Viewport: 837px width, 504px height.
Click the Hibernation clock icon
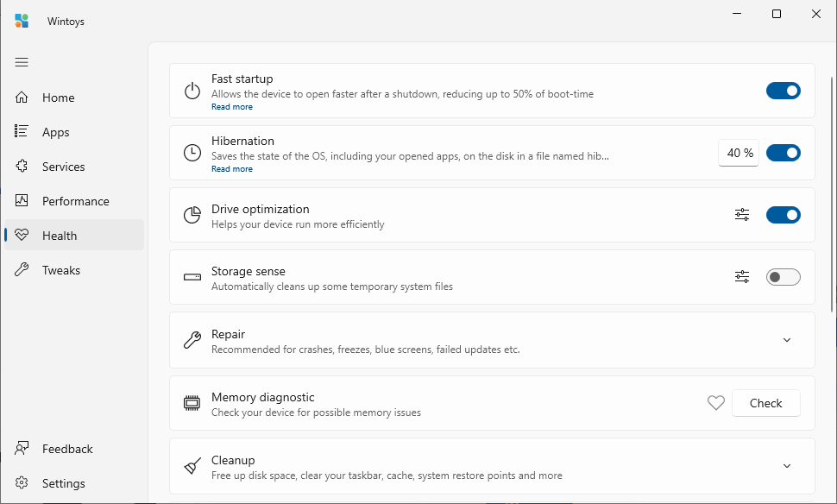tap(192, 153)
